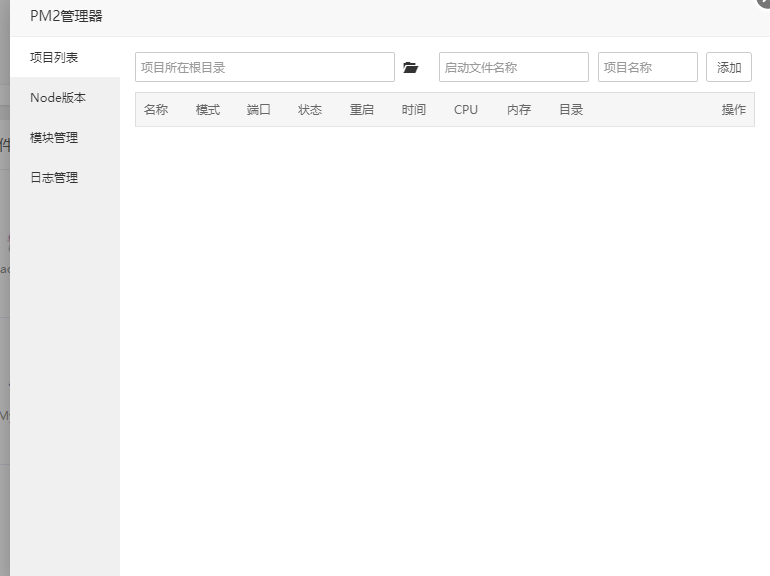
Task: Click the 端口 column header
Action: pos(259,110)
